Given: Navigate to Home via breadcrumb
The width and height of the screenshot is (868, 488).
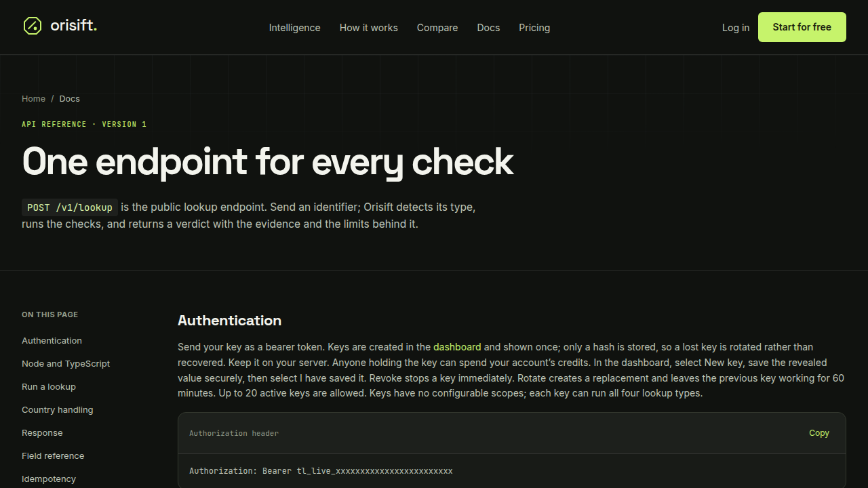Looking at the screenshot, I should pyautogui.click(x=33, y=99).
